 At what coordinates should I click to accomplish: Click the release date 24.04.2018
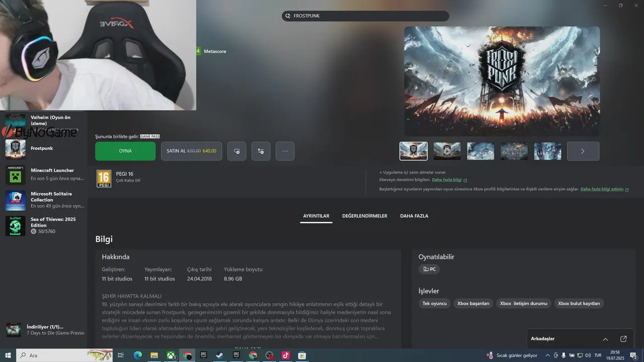[199, 279]
